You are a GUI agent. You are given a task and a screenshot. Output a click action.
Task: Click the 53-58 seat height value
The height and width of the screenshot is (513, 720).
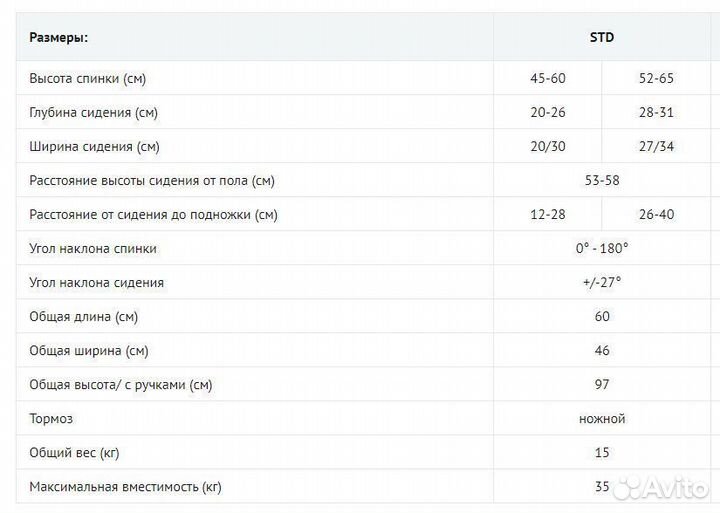coord(602,180)
